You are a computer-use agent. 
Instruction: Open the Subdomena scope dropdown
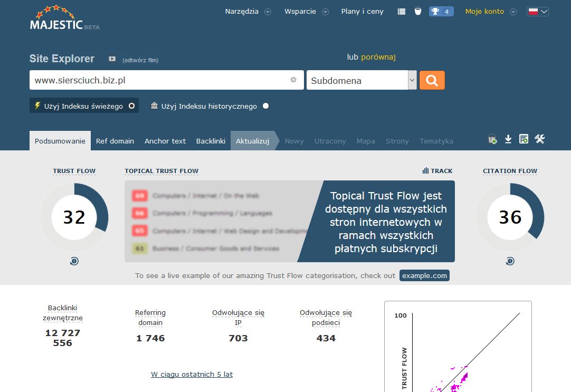361,80
